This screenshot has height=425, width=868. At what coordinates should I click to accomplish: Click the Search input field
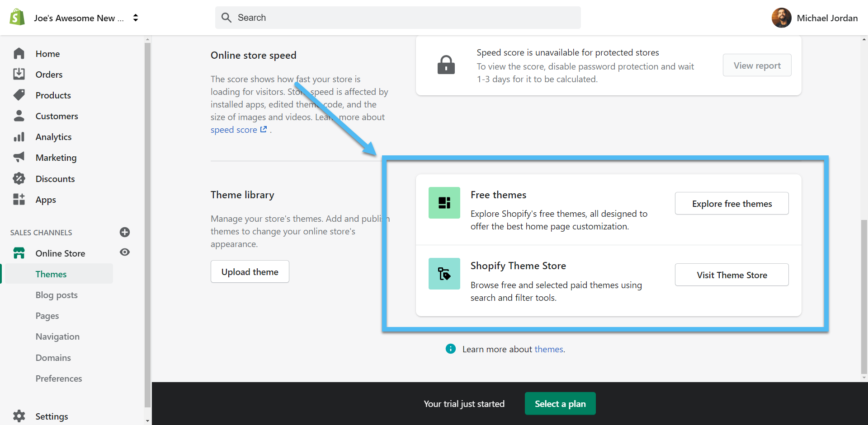tap(398, 18)
